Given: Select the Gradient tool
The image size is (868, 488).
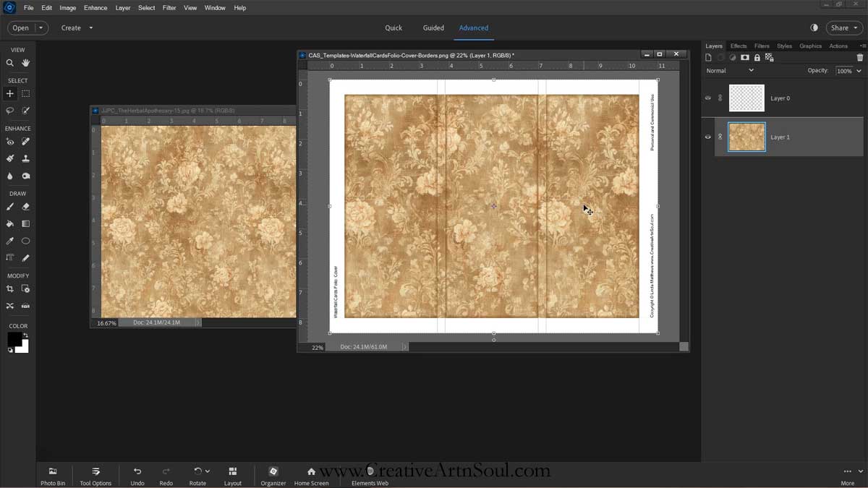Looking at the screenshot, I should point(26,223).
